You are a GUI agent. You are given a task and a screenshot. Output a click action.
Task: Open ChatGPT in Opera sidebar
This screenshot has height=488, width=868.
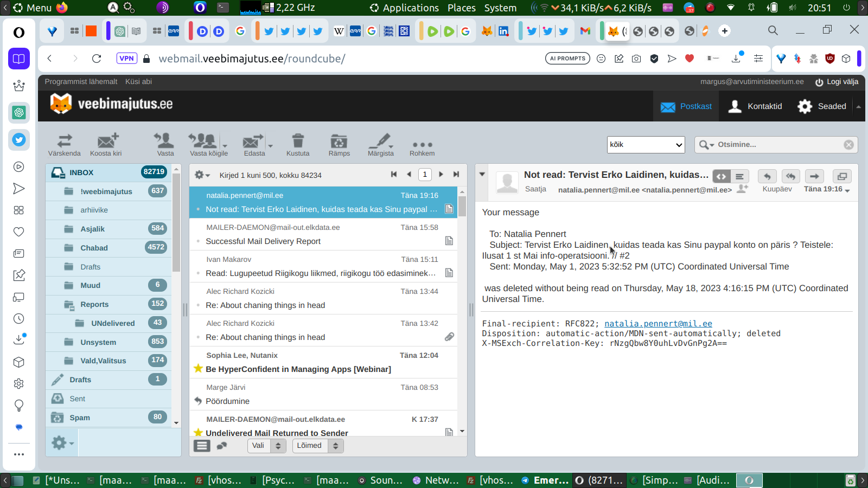click(x=19, y=112)
